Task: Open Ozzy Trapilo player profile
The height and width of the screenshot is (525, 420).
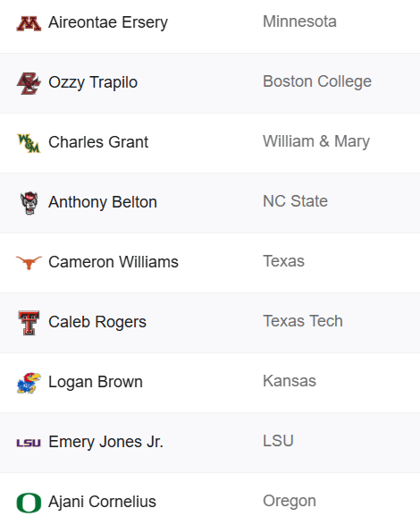Action: pos(93,82)
